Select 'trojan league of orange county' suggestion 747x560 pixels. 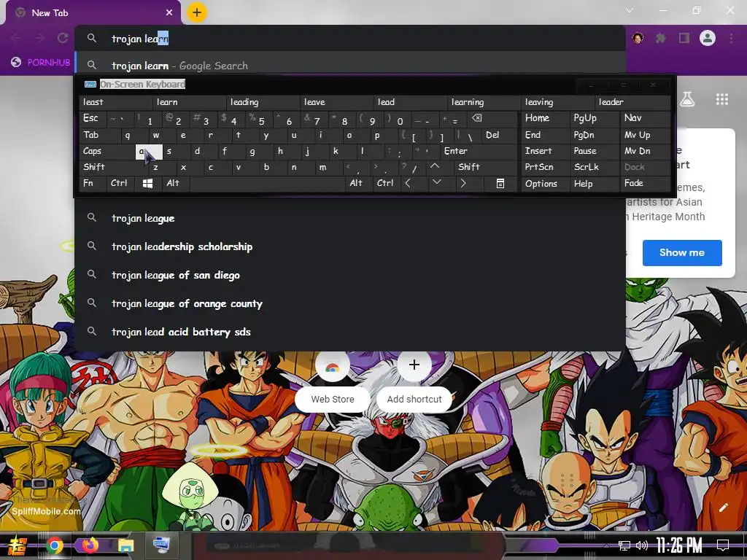point(350,304)
